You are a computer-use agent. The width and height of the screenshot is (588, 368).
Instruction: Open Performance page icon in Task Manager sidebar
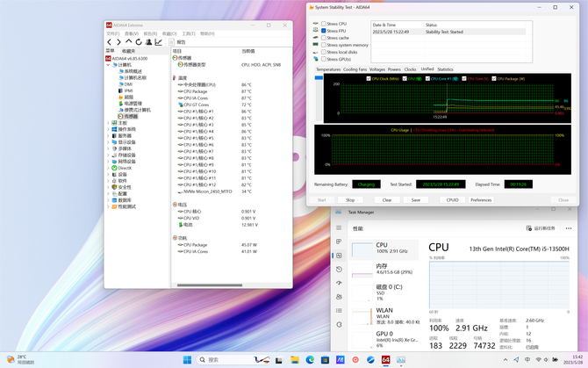pyautogui.click(x=339, y=256)
